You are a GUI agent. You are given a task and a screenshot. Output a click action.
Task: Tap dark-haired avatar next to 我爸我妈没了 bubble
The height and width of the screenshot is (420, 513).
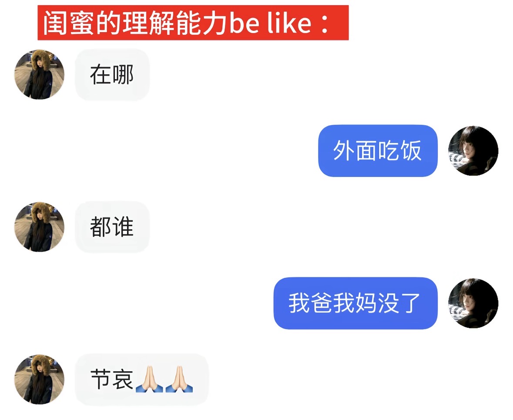[473, 303]
